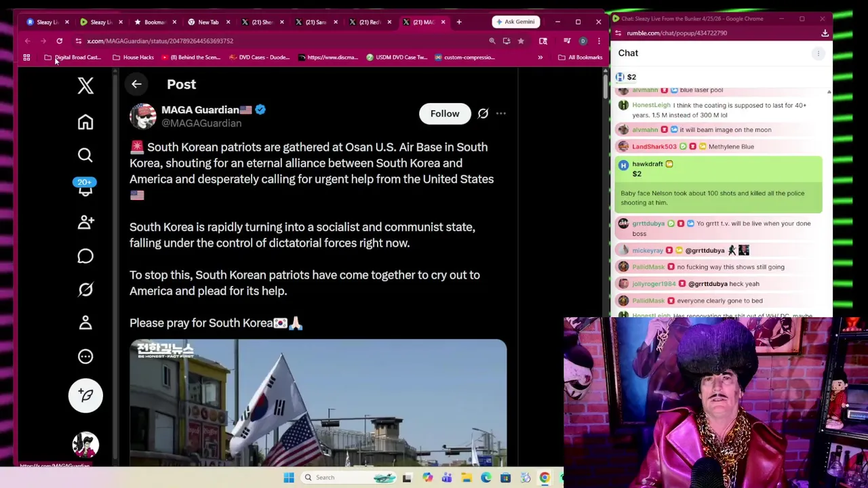Switch to first Sleazy Li tab

click(47, 22)
